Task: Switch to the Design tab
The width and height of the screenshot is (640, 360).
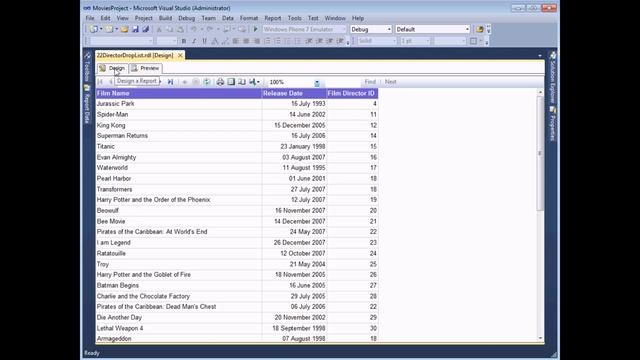Action: point(113,68)
